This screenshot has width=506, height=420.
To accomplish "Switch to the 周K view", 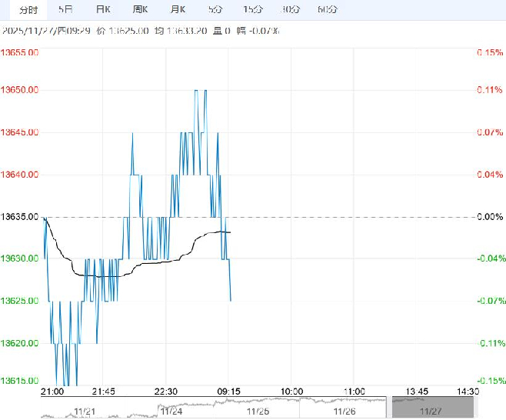I will click(x=141, y=9).
